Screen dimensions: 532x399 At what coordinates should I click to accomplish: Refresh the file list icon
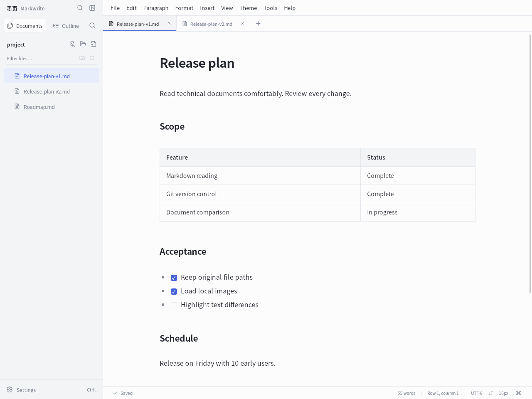[x=92, y=58]
